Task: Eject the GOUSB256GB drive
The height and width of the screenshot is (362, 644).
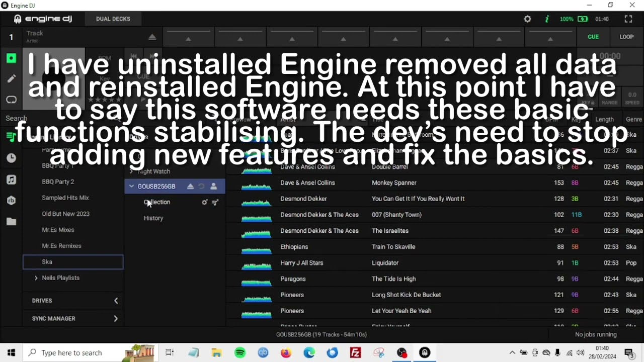Action: [190, 187]
